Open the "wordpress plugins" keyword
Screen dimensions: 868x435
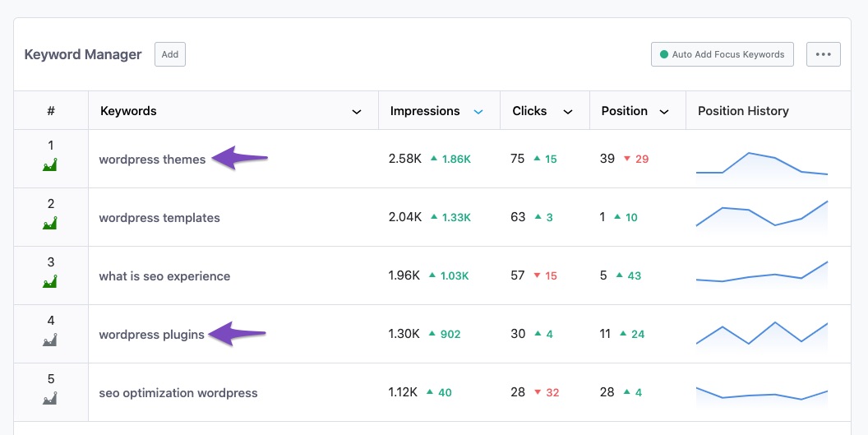click(151, 335)
